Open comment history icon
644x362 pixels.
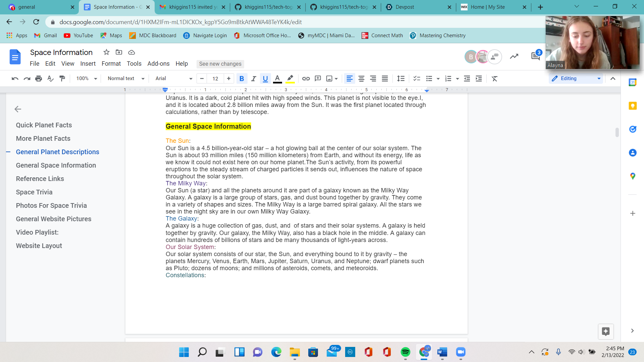pos(535,56)
